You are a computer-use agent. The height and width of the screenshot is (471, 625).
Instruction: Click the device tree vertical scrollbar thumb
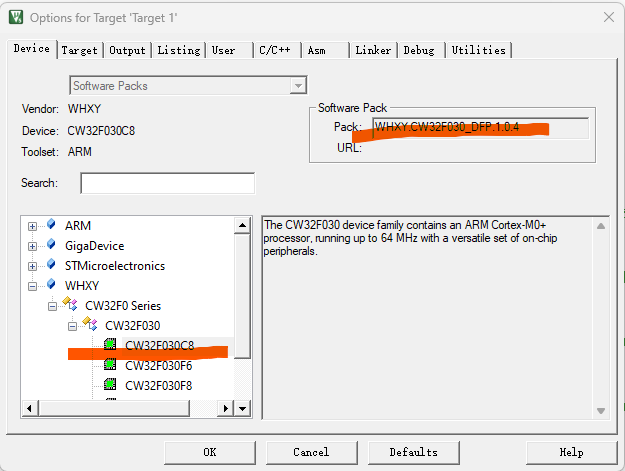(242, 296)
